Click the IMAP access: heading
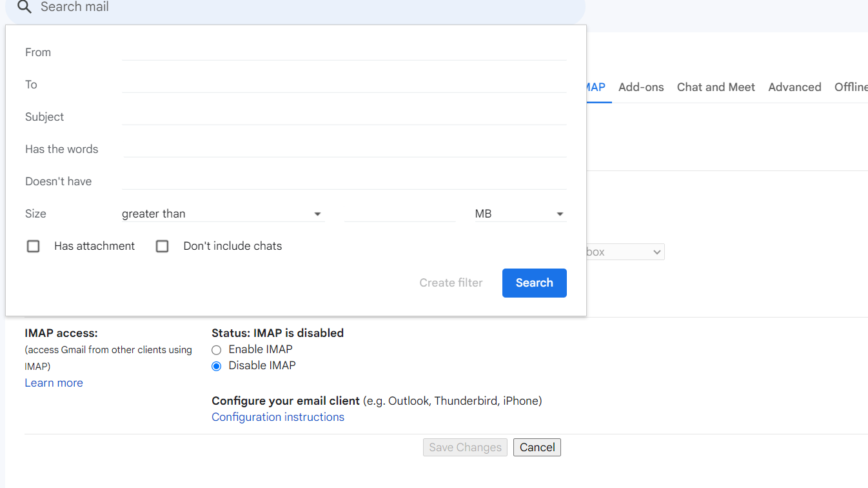This screenshot has width=868, height=488. coord(61,333)
